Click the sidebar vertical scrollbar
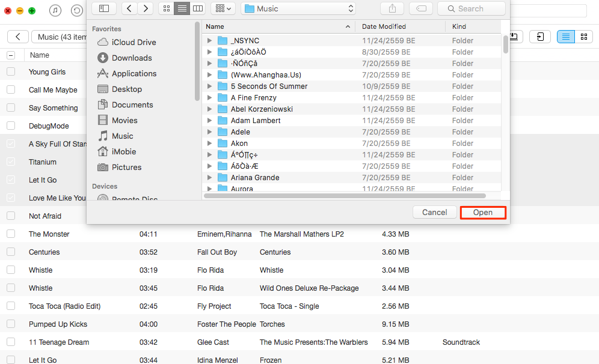This screenshot has height=364, width=599. pyautogui.click(x=197, y=61)
